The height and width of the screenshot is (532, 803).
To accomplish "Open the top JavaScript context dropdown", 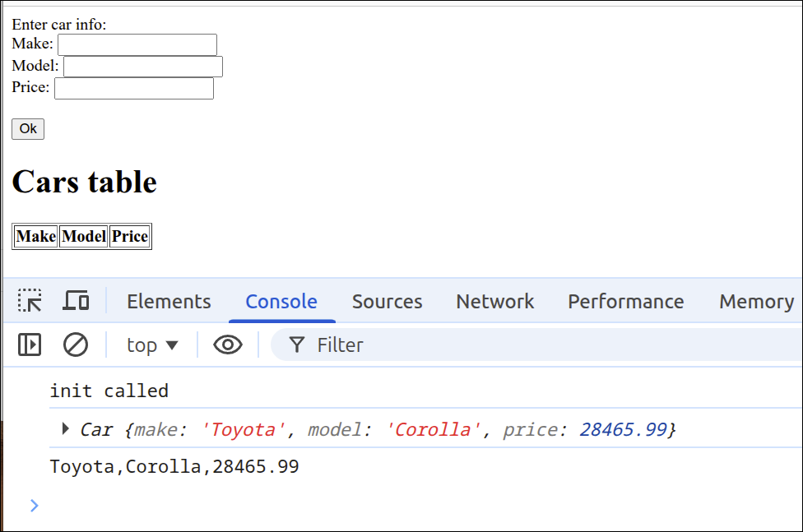I will point(152,345).
